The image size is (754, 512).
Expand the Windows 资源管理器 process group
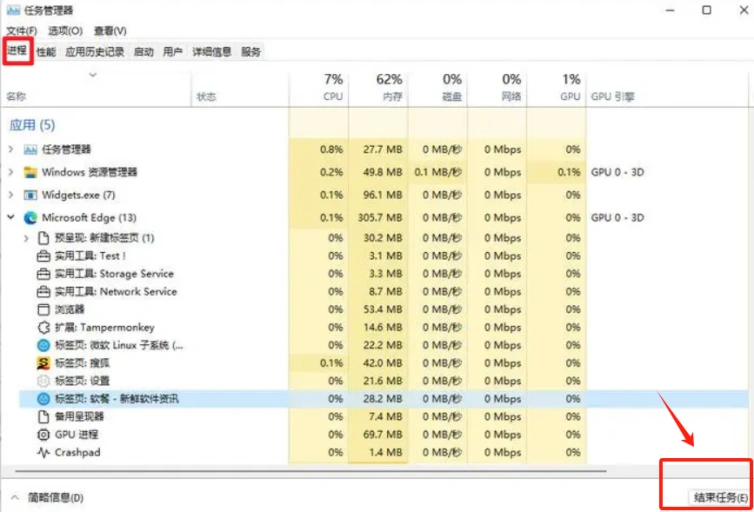[x=11, y=172]
